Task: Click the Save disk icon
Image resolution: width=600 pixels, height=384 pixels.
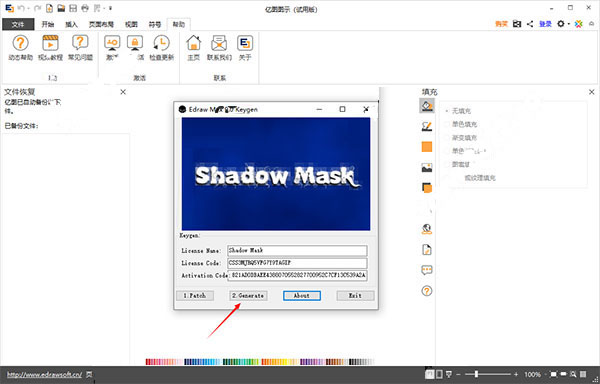Action: [x=73, y=8]
